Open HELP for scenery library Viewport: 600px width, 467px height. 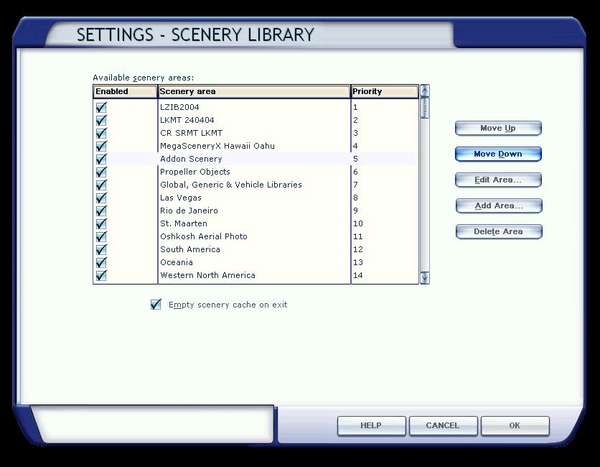371,426
